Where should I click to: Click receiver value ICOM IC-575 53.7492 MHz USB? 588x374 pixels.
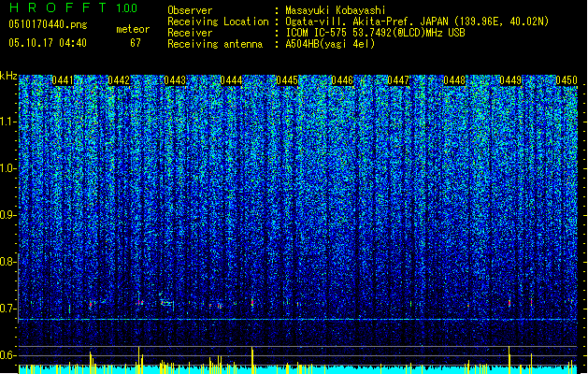[x=376, y=33]
